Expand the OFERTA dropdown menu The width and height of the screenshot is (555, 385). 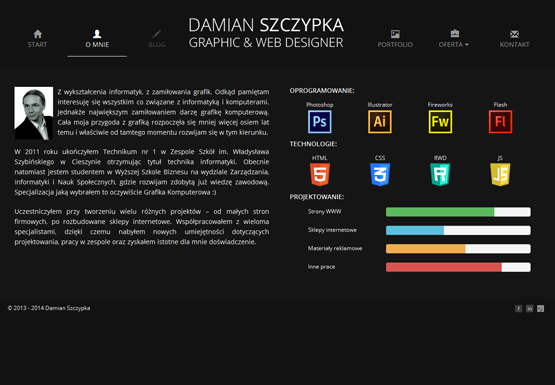tap(454, 39)
